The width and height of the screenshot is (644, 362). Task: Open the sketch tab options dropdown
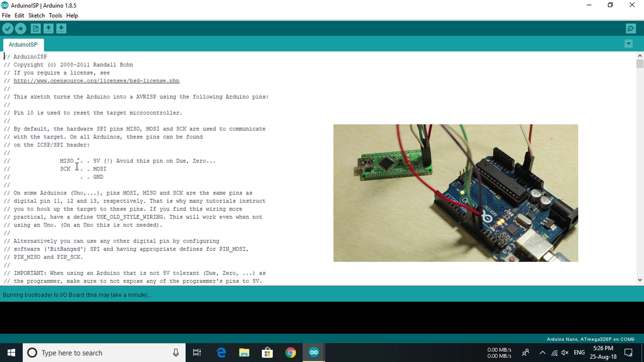point(628,43)
